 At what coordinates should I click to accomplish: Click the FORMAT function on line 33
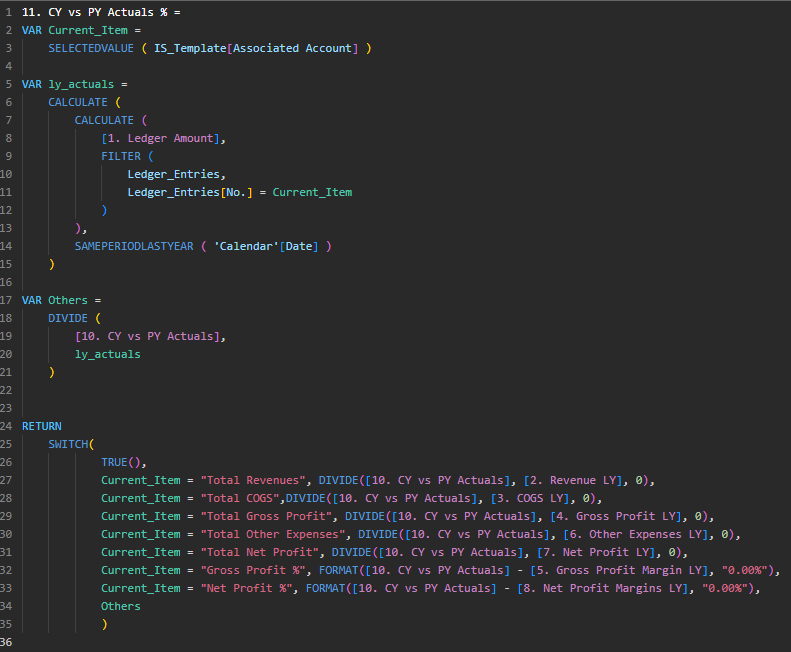325,588
